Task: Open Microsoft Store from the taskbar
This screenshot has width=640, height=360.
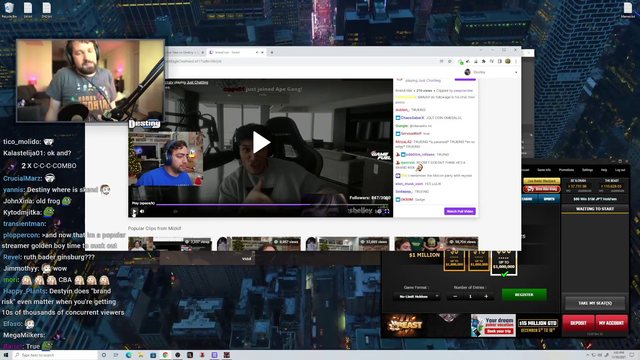Action: tap(153, 355)
